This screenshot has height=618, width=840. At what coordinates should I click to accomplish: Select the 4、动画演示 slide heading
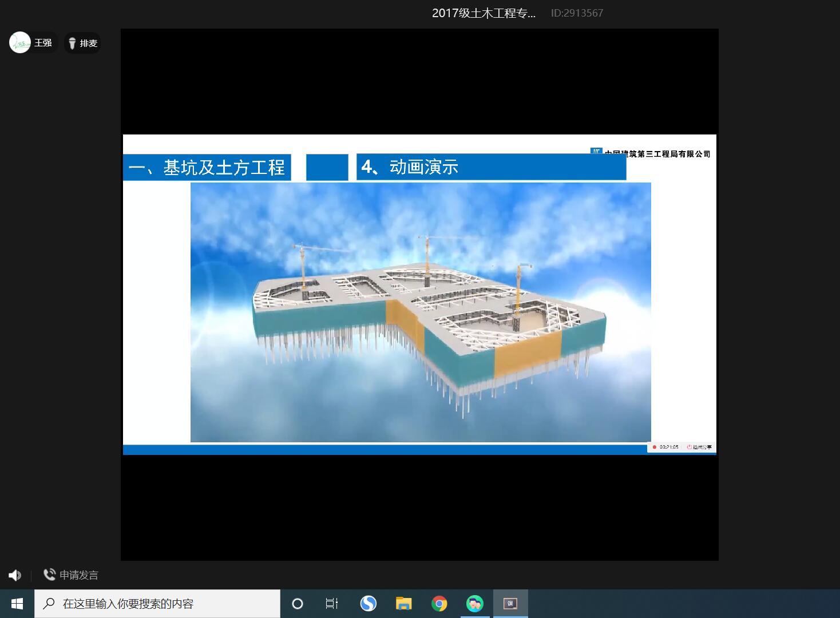pos(410,167)
